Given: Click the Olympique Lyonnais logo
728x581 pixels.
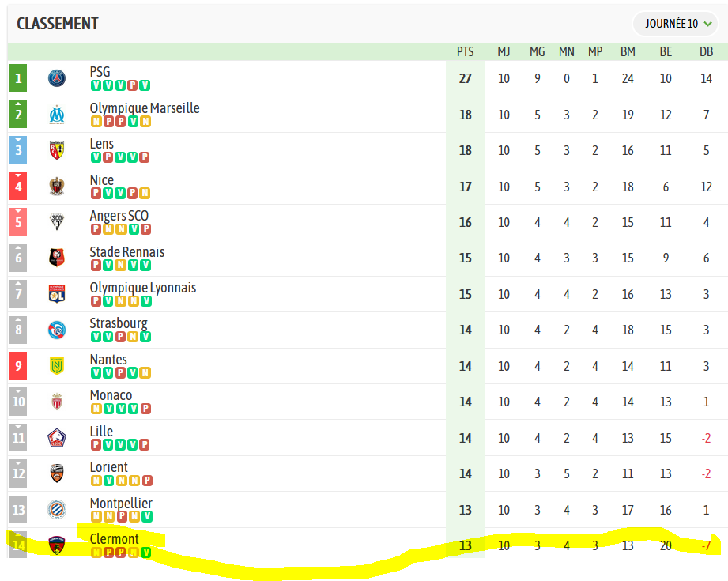Looking at the screenshot, I should click(x=57, y=294).
